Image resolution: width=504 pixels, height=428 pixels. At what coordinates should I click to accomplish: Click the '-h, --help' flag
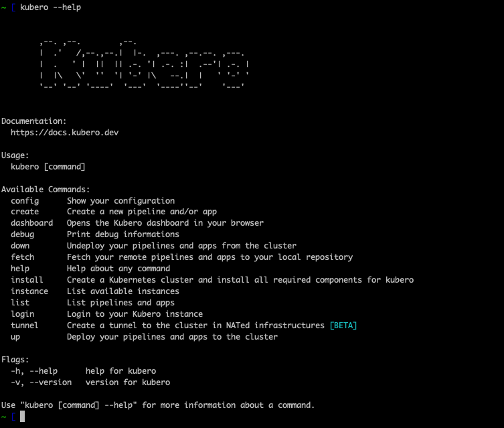click(x=34, y=371)
